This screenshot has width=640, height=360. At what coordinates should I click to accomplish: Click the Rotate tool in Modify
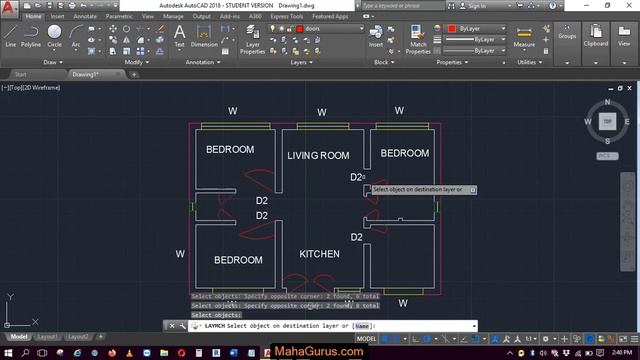click(127, 29)
